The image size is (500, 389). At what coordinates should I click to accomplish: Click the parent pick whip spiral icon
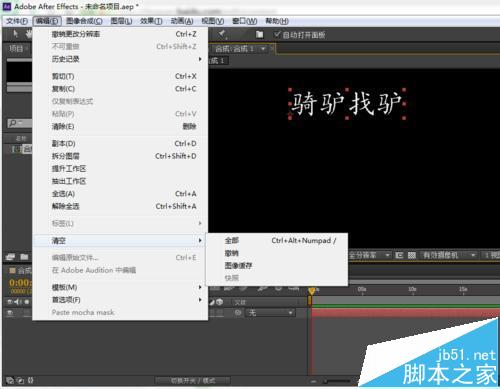[x=238, y=313]
